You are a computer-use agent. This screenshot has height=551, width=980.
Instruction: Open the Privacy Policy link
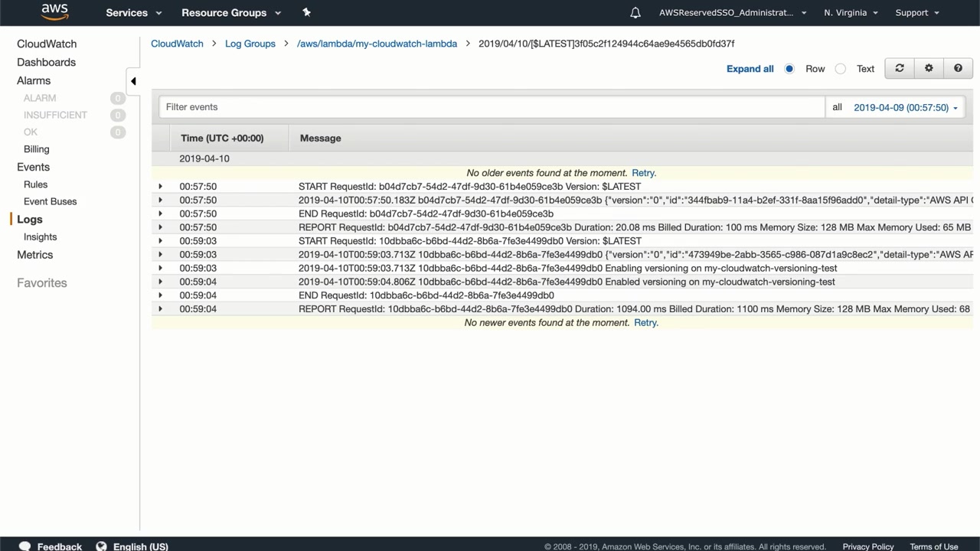pyautogui.click(x=868, y=546)
